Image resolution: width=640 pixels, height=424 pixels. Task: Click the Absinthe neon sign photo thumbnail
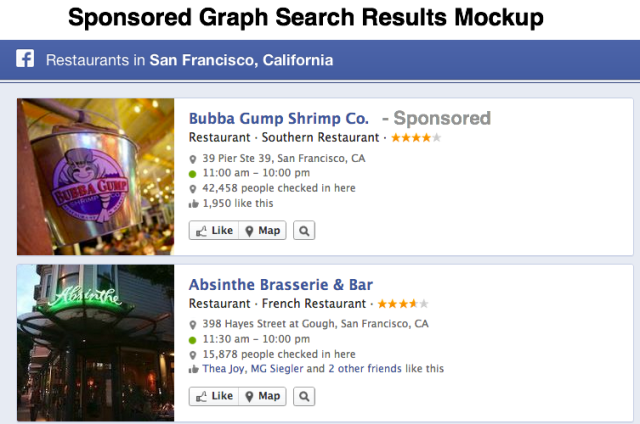pyautogui.click(x=96, y=342)
